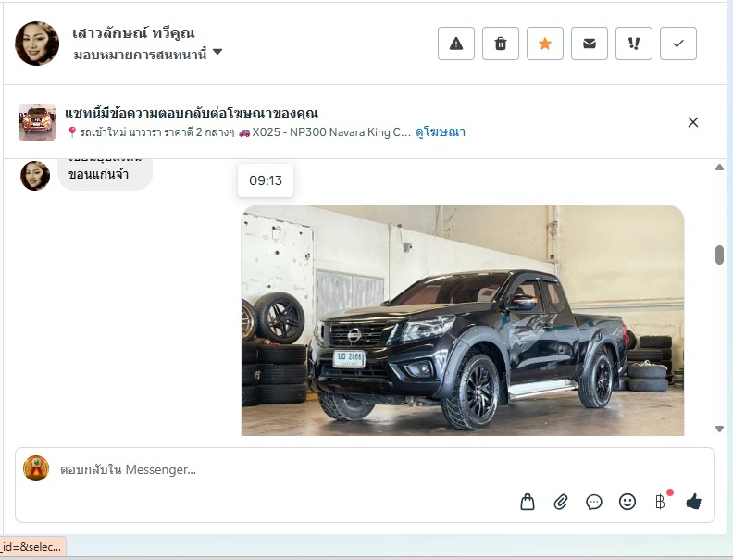The width and height of the screenshot is (733, 560).
Task: Open the emoji picker smiley icon
Action: (x=627, y=502)
